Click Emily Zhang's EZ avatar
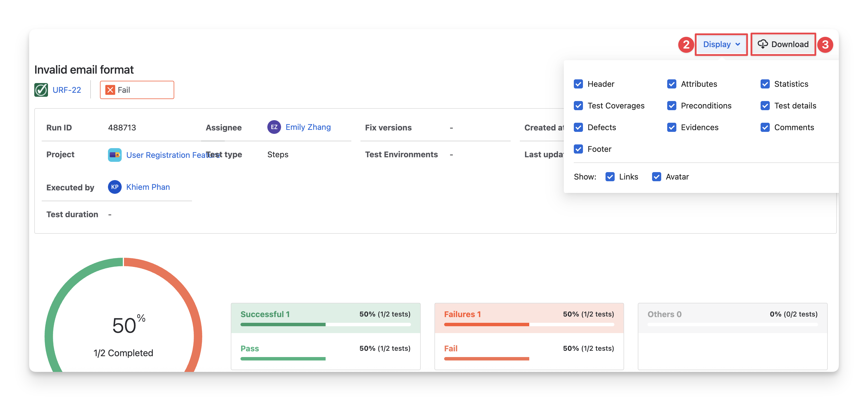Viewport: 868px width, 401px height. click(x=274, y=127)
